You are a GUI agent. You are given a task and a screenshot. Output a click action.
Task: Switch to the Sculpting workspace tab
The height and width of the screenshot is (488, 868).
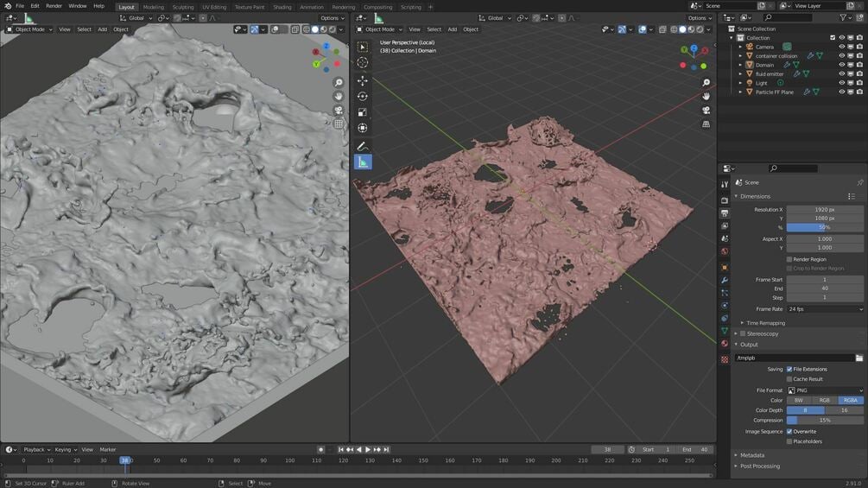(183, 7)
